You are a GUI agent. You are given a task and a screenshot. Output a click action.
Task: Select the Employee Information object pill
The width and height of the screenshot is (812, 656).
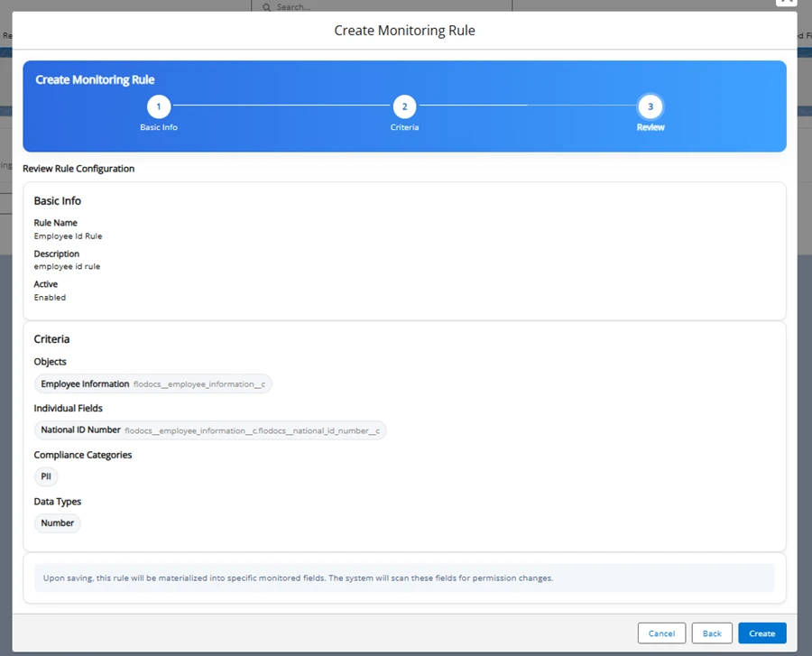[152, 384]
